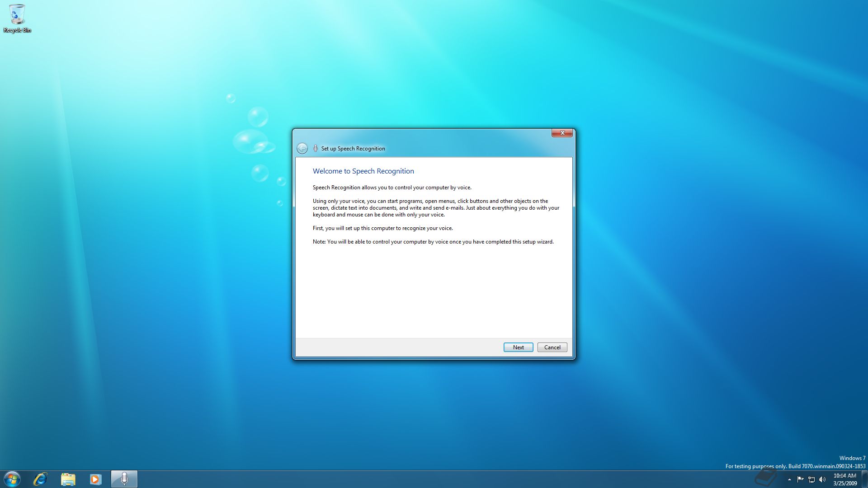Image resolution: width=868 pixels, height=488 pixels.
Task: Click the date 3/25/2009 in tray
Action: tap(844, 483)
